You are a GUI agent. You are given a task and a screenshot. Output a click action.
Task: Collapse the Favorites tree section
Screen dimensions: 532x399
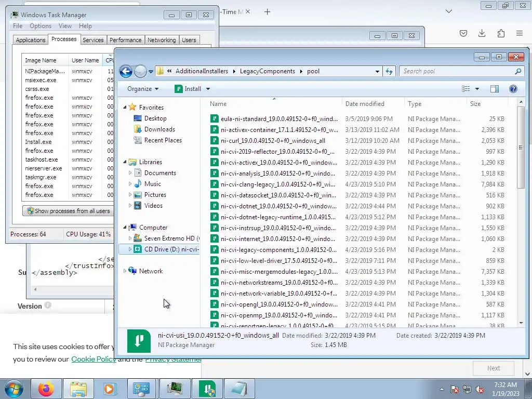pyautogui.click(x=125, y=107)
